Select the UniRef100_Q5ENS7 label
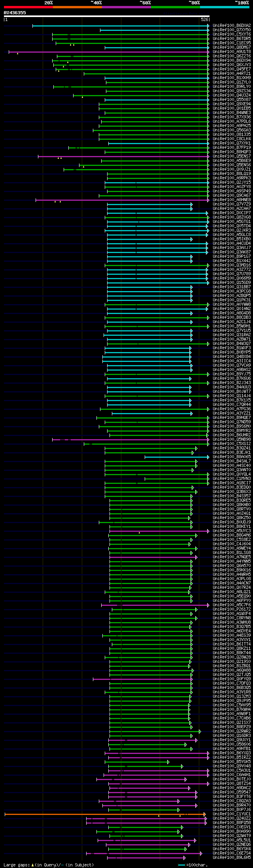 point(232,156)
